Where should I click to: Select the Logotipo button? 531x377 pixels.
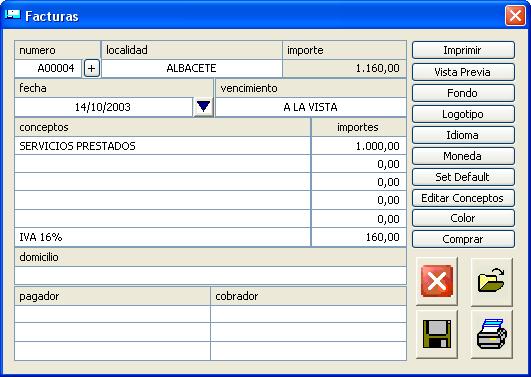pyautogui.click(x=463, y=114)
